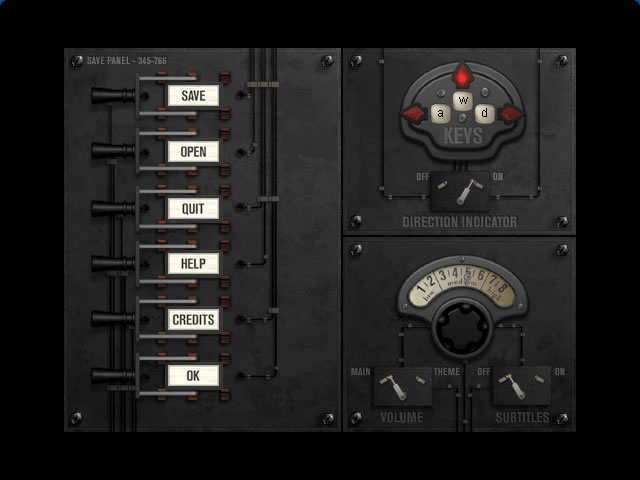640x480 pixels.
Task: Click the OPEN plate to load a game
Action: [x=193, y=152]
